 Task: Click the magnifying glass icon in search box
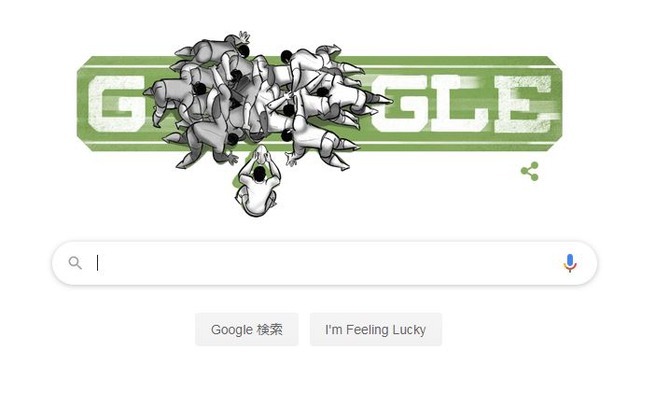(75, 263)
